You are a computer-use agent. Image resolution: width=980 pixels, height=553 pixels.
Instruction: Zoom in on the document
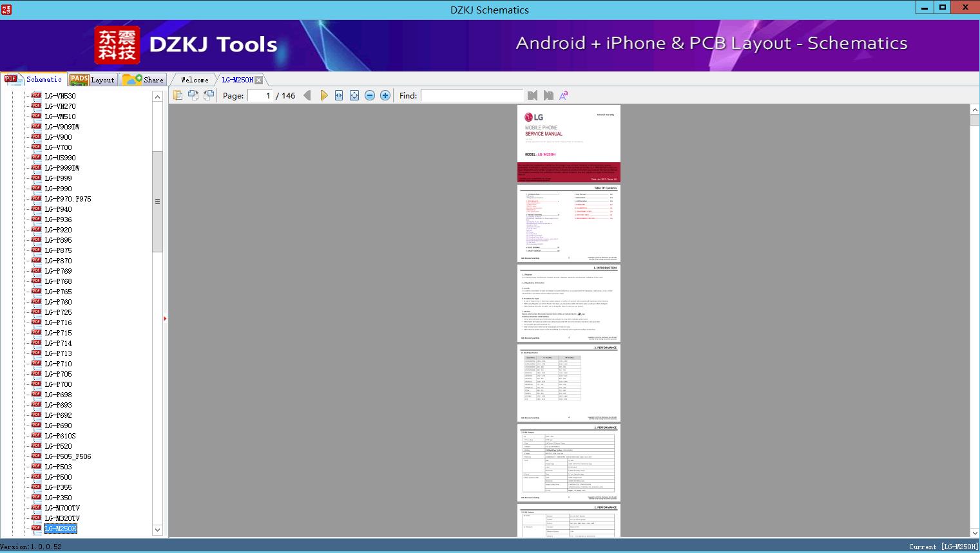tap(385, 95)
